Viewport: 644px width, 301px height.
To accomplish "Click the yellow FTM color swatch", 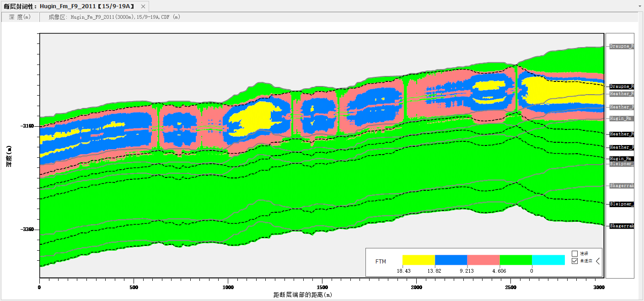I will pyautogui.click(x=419, y=260).
